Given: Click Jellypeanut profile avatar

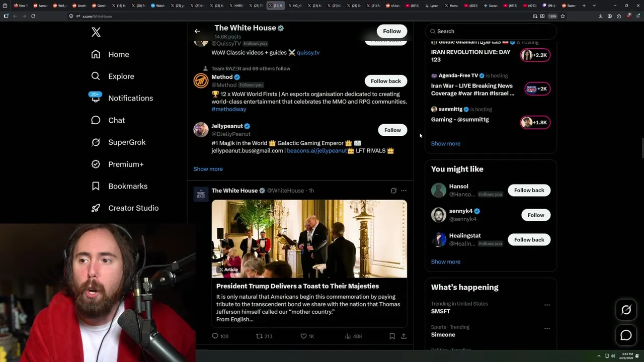Looking at the screenshot, I should [x=201, y=129].
